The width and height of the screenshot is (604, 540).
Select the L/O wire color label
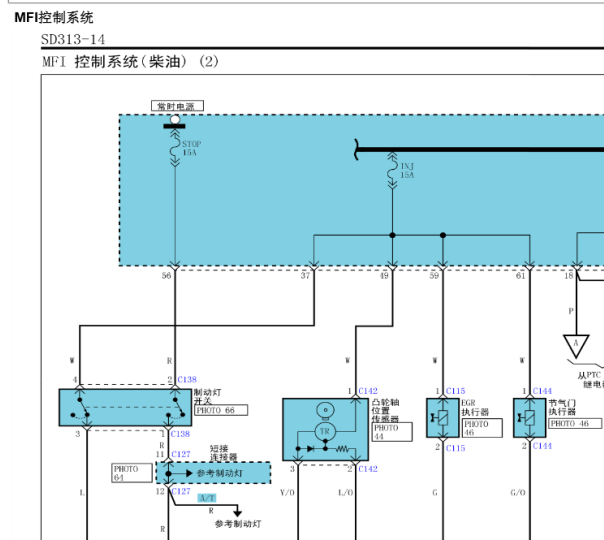click(x=346, y=493)
